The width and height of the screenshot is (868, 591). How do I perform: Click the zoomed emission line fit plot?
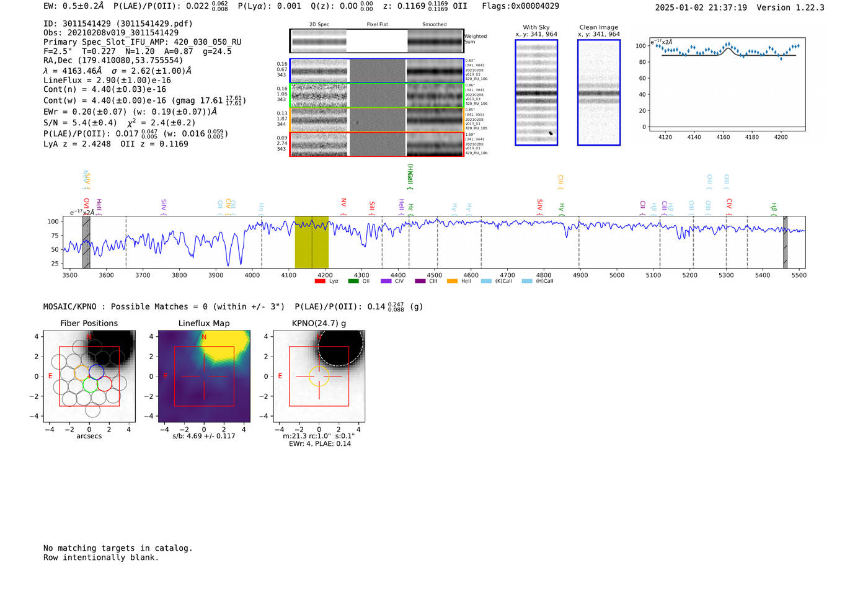tap(727, 85)
